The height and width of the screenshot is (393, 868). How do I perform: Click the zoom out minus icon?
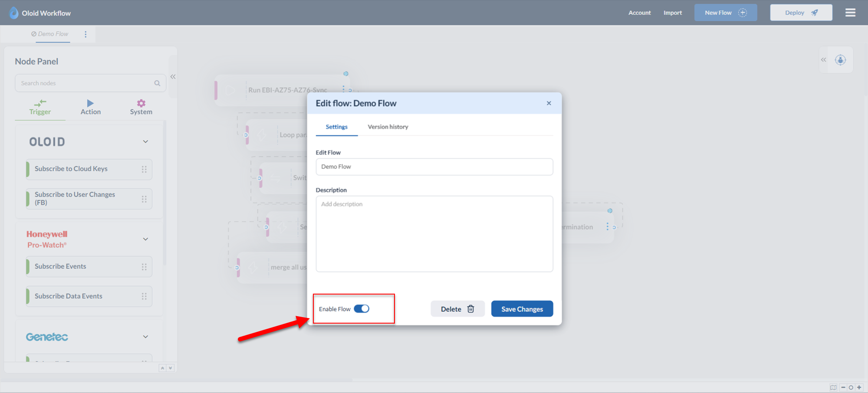coord(843,387)
